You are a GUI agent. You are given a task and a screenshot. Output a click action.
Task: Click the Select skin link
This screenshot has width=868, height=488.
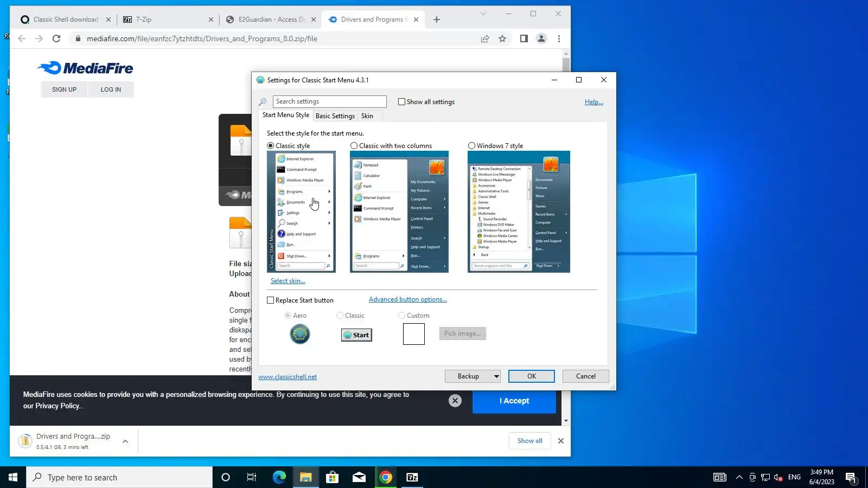pos(288,281)
